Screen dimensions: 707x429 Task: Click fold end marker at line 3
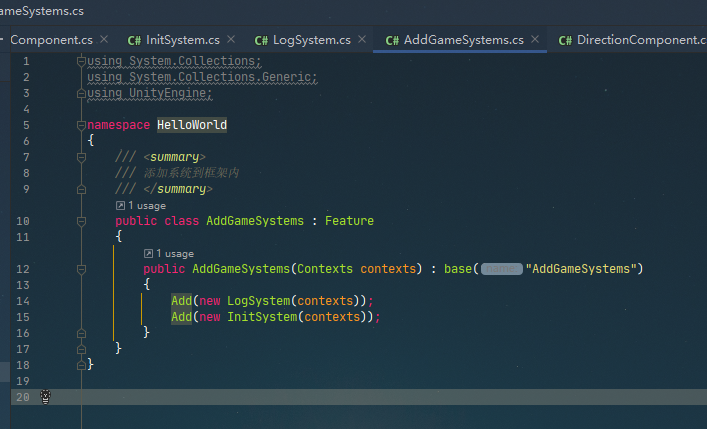point(81,93)
